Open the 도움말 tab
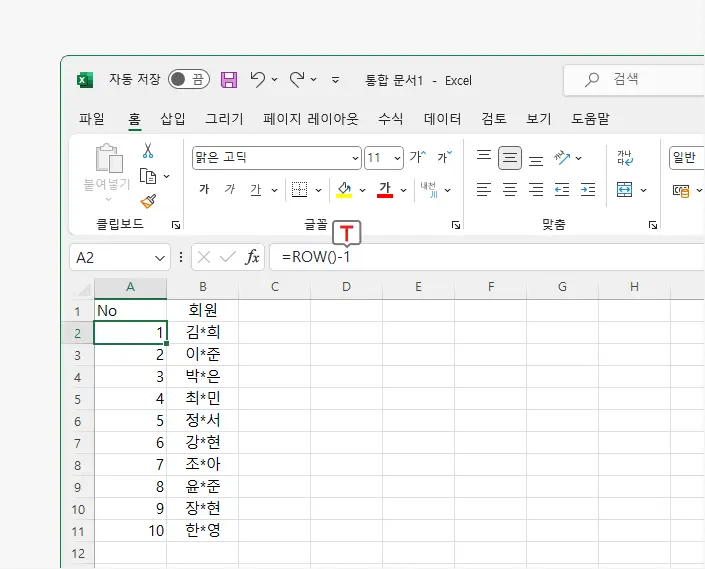Screen dimensions: 705x569 (590, 119)
